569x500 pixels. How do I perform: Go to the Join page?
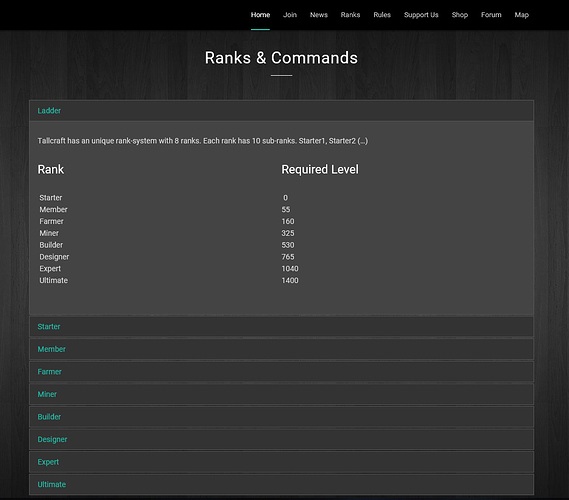(290, 15)
